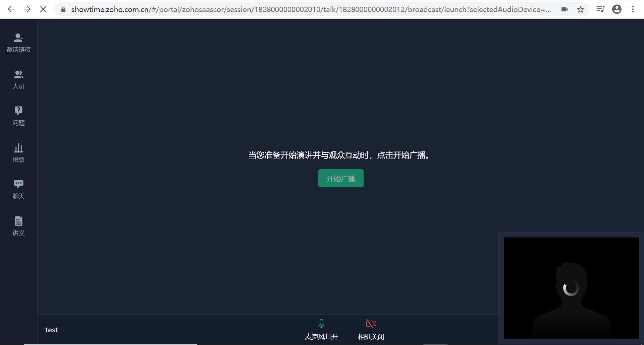Image resolution: width=644 pixels, height=345 pixels.
Task: Click the presenter camera preview thumbnail
Action: click(571, 288)
